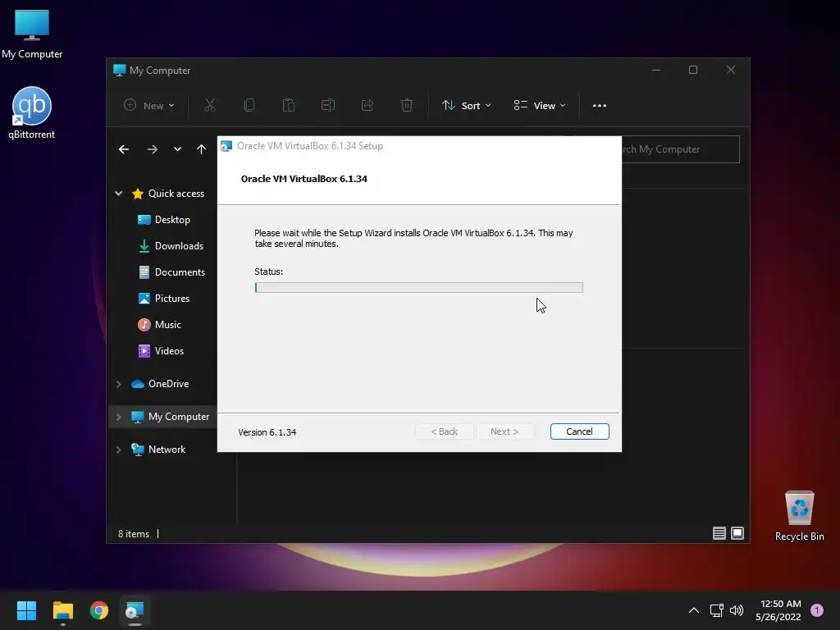The height and width of the screenshot is (630, 840).
Task: Open the View dropdown menu
Action: (540, 106)
